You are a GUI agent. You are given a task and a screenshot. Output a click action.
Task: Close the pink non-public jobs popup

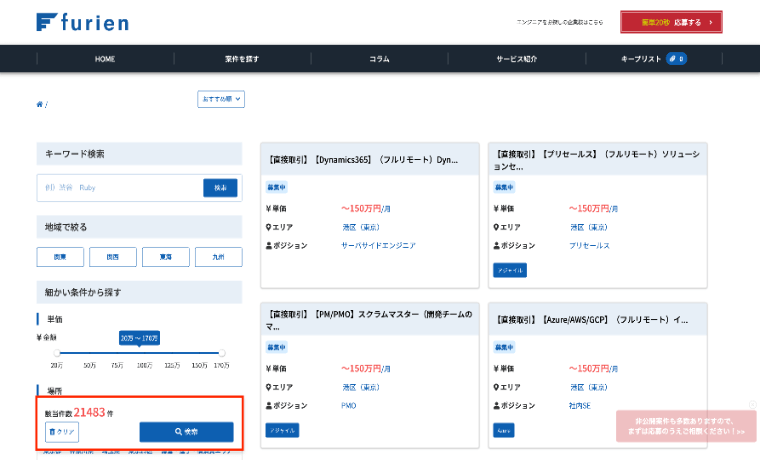pos(752,405)
